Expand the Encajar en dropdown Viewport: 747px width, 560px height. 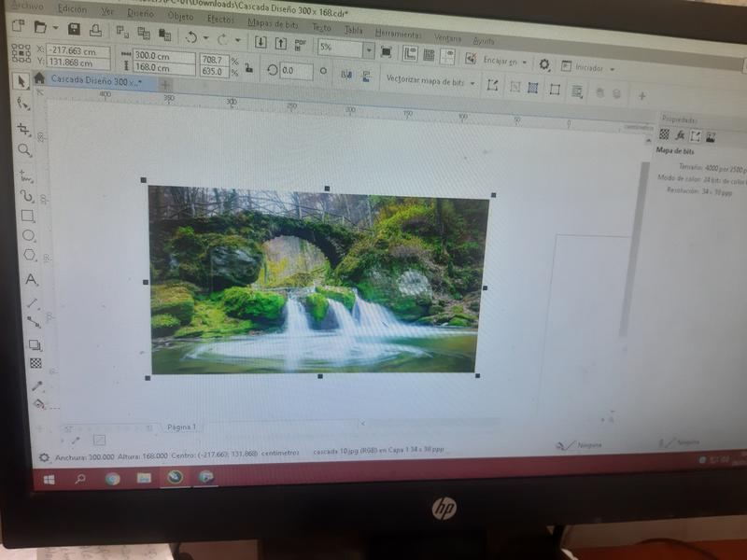pos(524,63)
